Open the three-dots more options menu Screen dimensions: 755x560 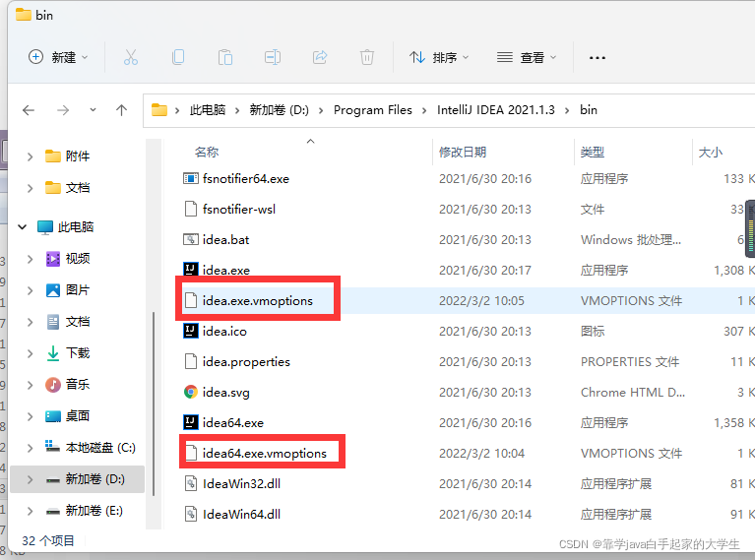598,58
